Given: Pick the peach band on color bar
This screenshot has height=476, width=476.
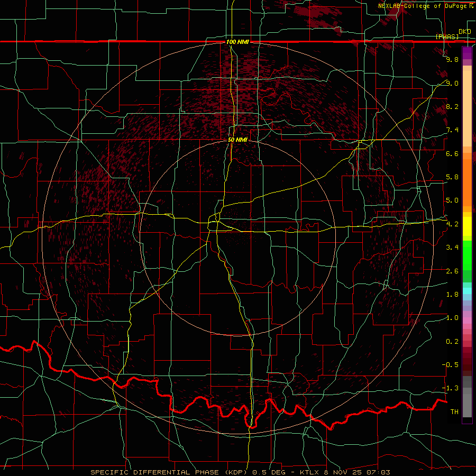Looking at the screenshot, I should coord(467,108).
